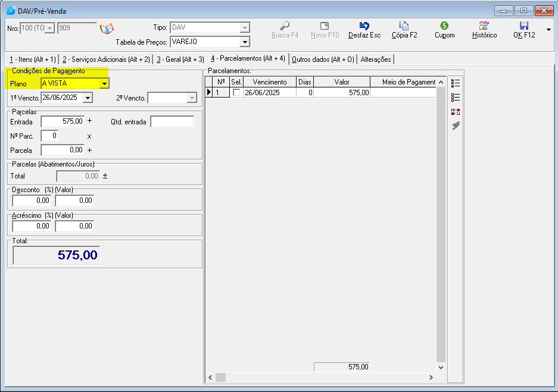Expand the Tabela de Preços dropdown

(245, 42)
